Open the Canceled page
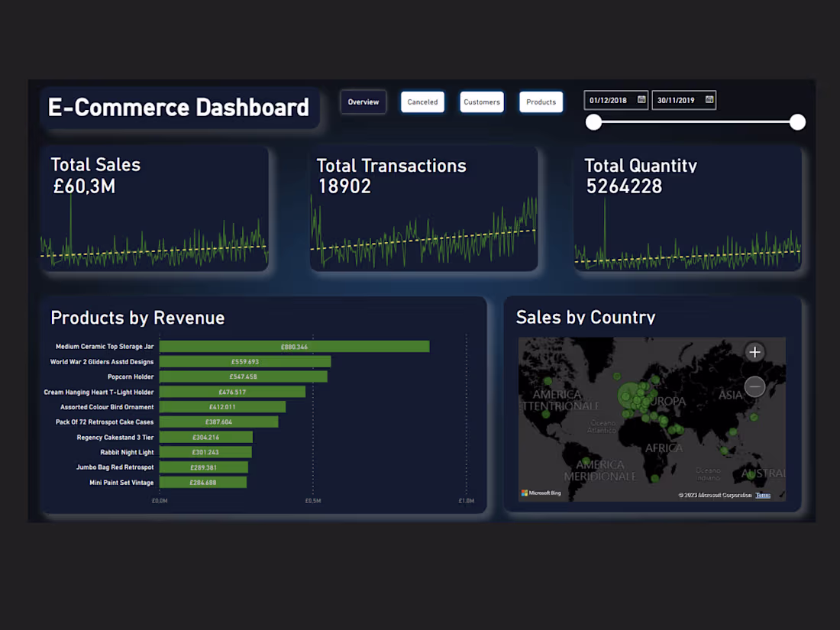This screenshot has height=630, width=840. click(422, 102)
